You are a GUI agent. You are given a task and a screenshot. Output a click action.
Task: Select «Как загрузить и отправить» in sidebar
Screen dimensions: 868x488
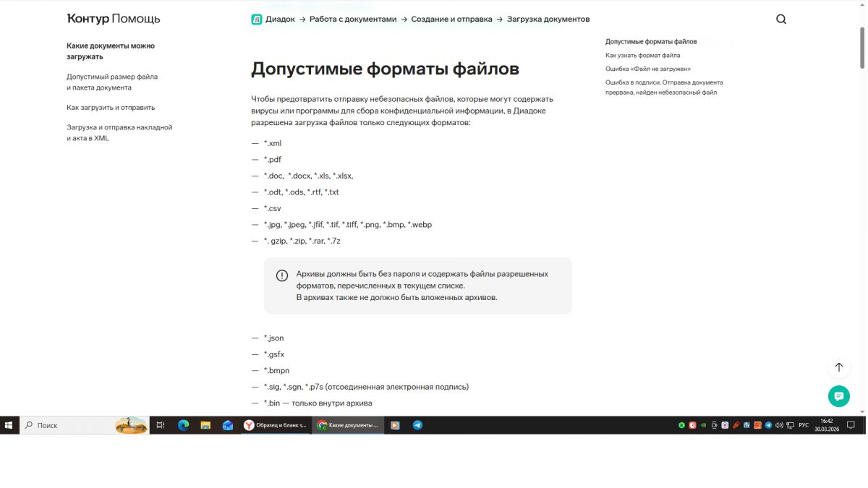click(111, 107)
